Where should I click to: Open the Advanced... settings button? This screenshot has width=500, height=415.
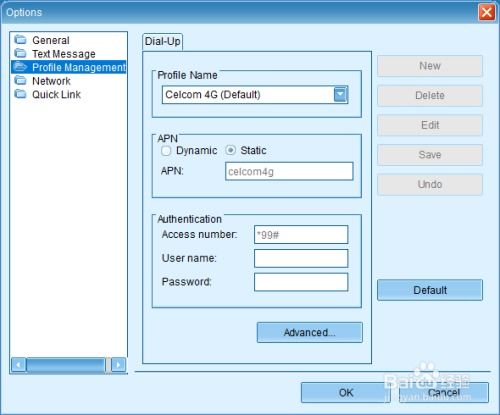(310, 332)
